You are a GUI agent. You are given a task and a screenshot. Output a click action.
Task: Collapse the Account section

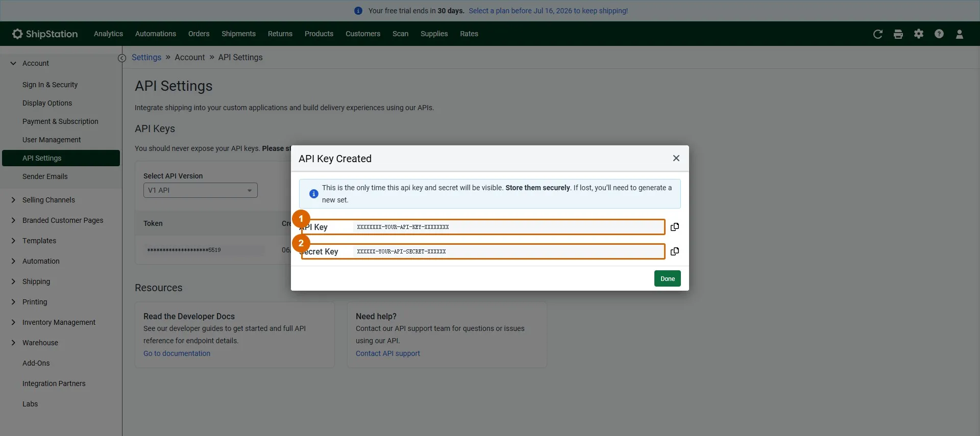coord(13,63)
